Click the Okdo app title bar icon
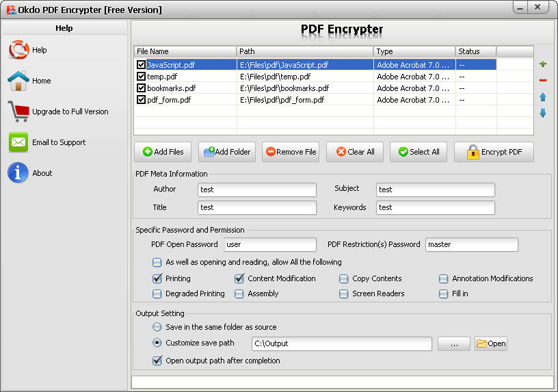 coord(11,10)
